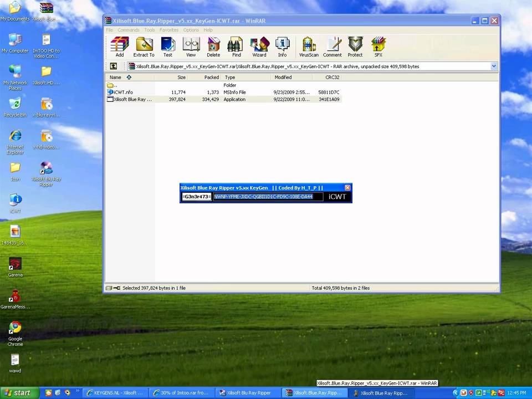Viewport: 532px width, 399px height.
Task: Launch the Wizard tool
Action: (x=259, y=47)
